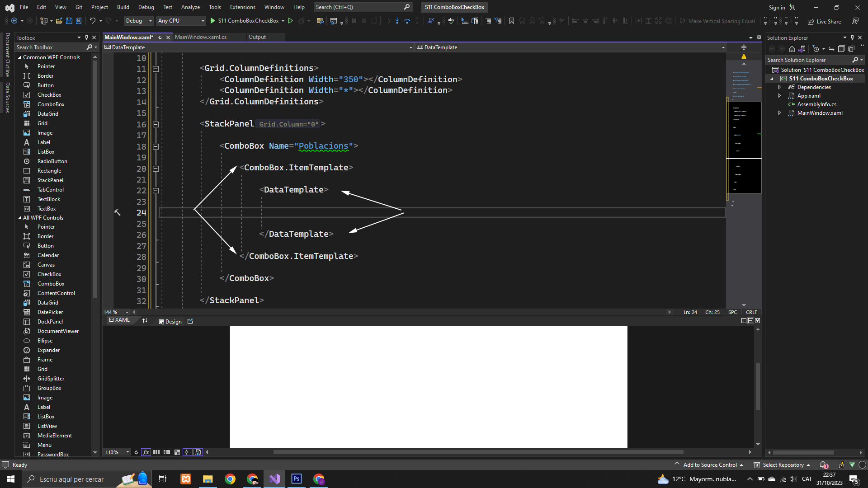
Task: Click Add to Source Control
Action: pos(710,465)
